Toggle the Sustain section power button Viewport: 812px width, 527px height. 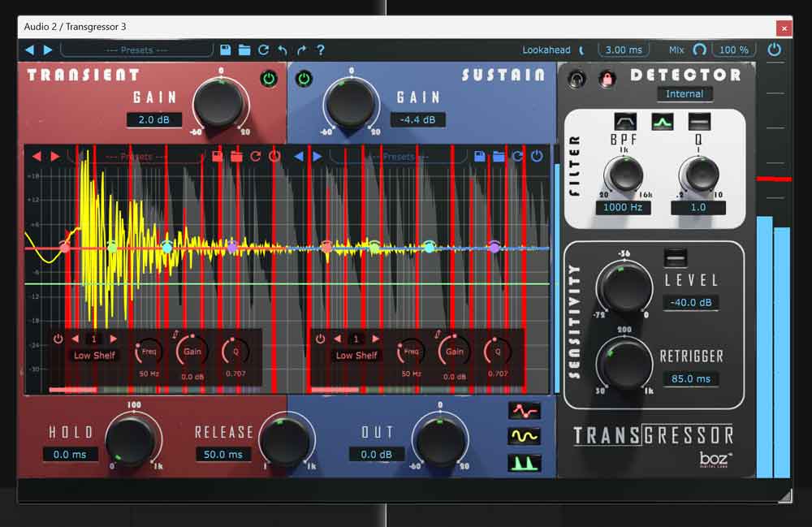[304, 79]
